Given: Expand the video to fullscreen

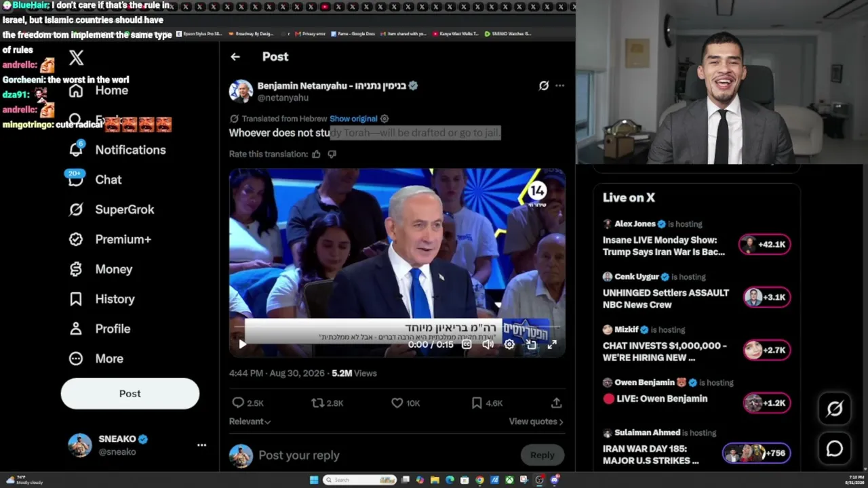Looking at the screenshot, I should [x=552, y=344].
